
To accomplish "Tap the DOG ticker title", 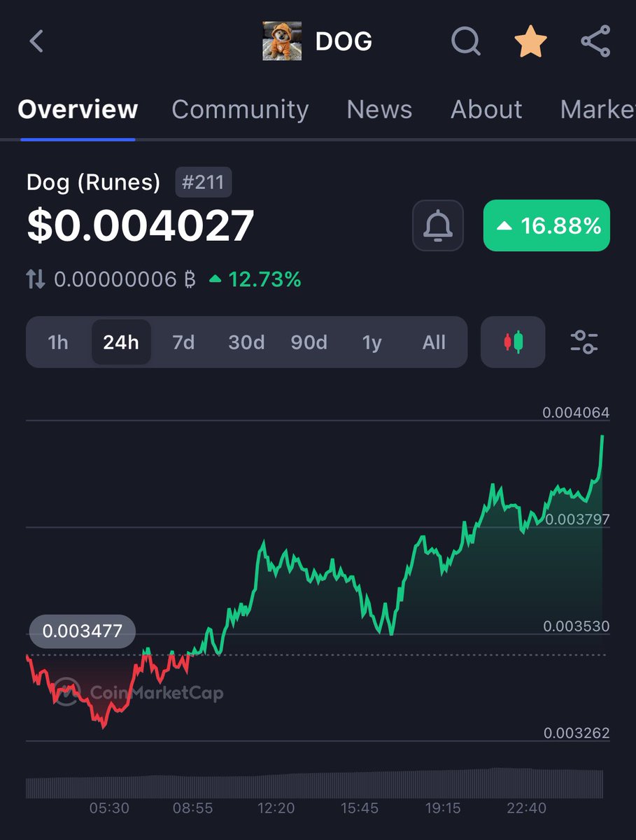I will (x=344, y=41).
